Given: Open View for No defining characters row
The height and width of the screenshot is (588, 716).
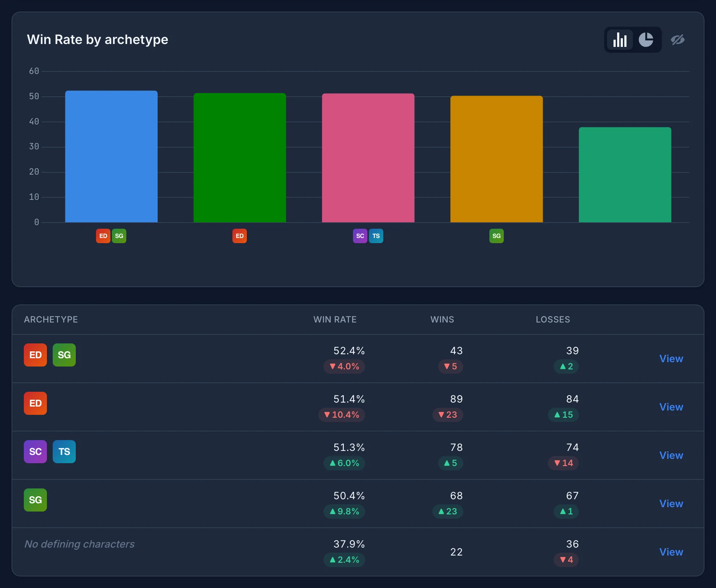Looking at the screenshot, I should click(671, 552).
